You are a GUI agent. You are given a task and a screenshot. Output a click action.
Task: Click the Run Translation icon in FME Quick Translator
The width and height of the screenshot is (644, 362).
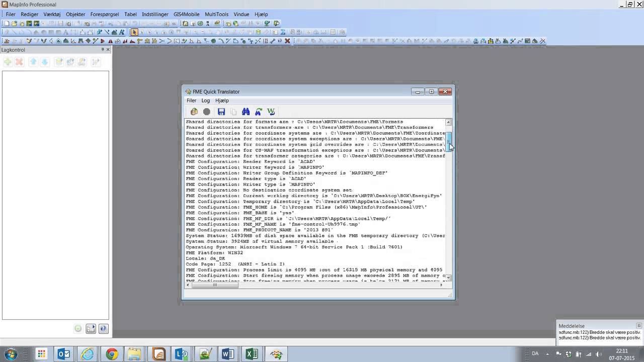tap(194, 112)
